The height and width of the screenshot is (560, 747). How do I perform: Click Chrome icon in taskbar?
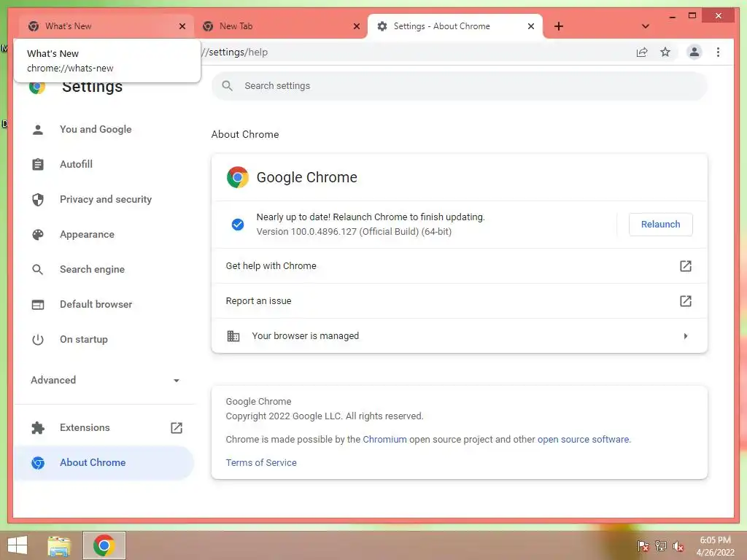point(104,545)
